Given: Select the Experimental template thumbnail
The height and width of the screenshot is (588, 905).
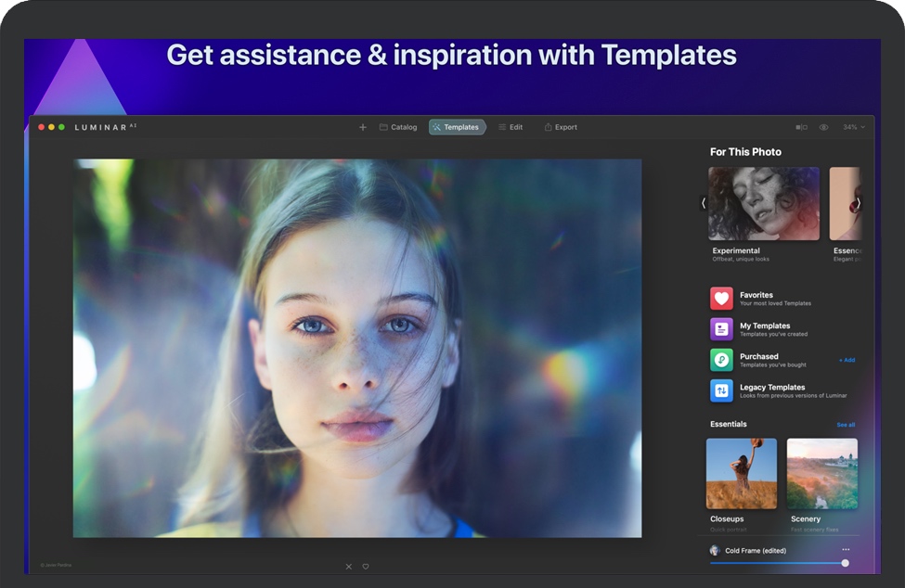Looking at the screenshot, I should pos(763,204).
